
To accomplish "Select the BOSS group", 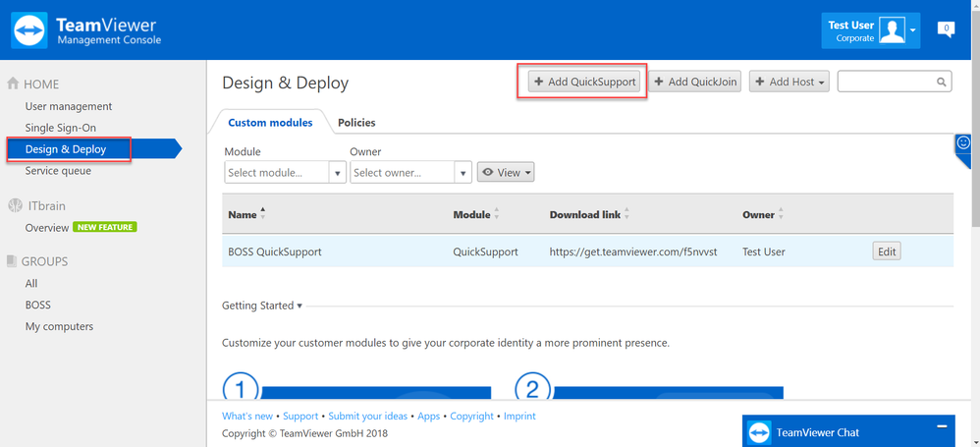I will 38,306.
